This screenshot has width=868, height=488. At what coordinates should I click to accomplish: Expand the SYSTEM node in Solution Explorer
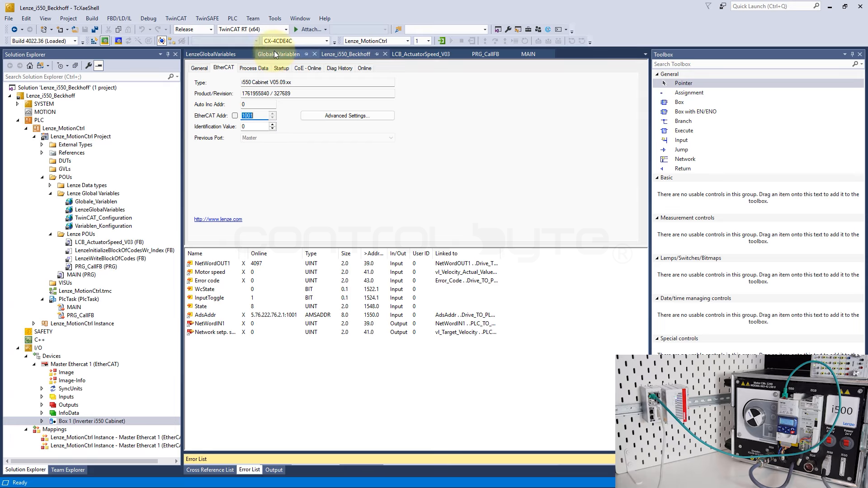pyautogui.click(x=18, y=104)
